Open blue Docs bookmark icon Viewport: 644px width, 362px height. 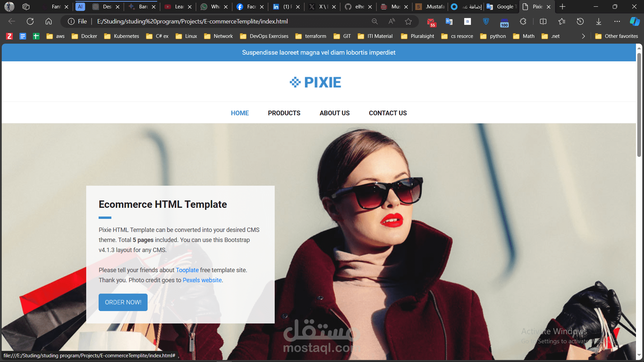point(23,36)
